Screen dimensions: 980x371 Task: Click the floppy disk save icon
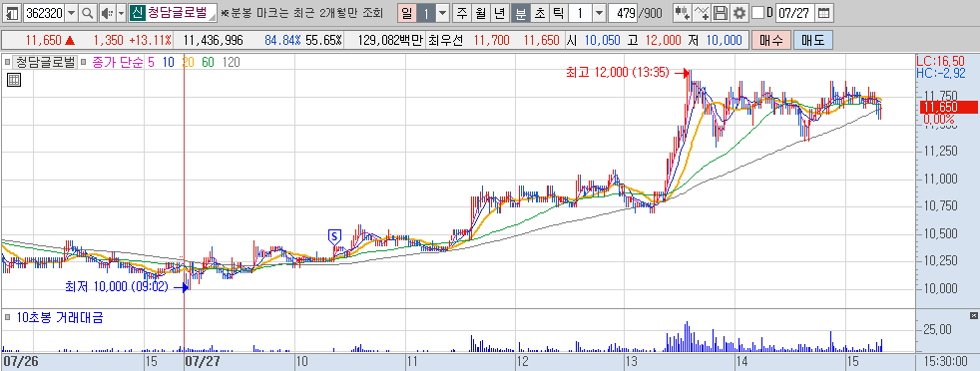pos(721,13)
